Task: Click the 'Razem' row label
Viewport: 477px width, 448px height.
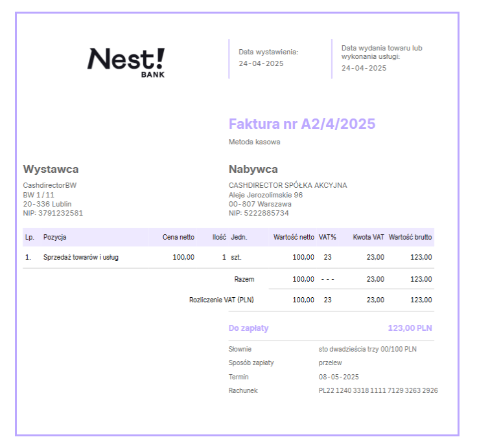Action: click(x=244, y=279)
